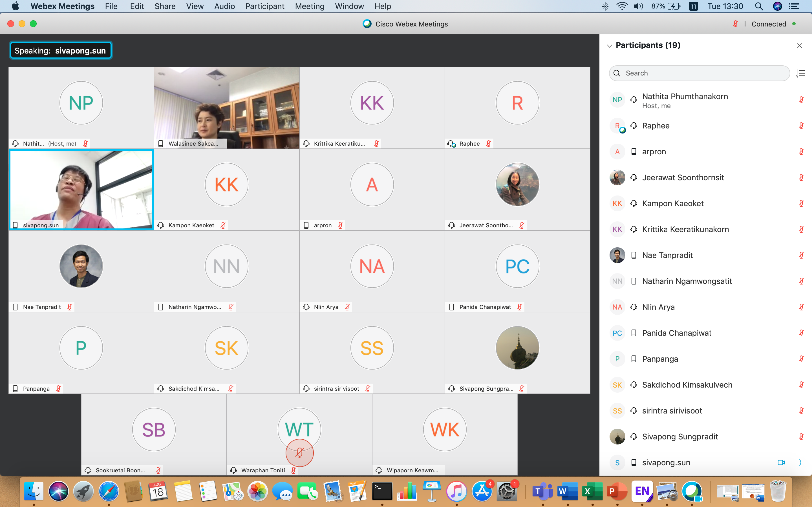Open Terminal from the dock
This screenshot has width=812, height=507.
coord(382,491)
